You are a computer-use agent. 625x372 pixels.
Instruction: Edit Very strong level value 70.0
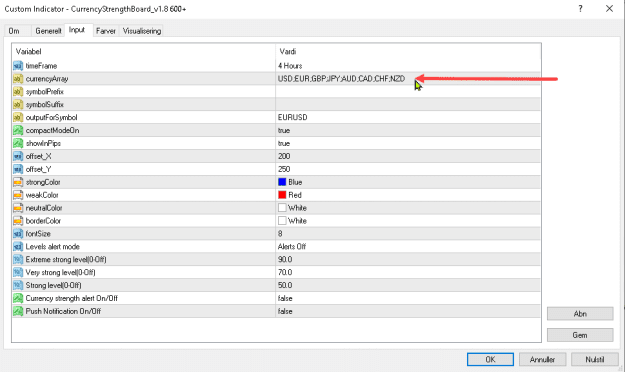(408, 272)
